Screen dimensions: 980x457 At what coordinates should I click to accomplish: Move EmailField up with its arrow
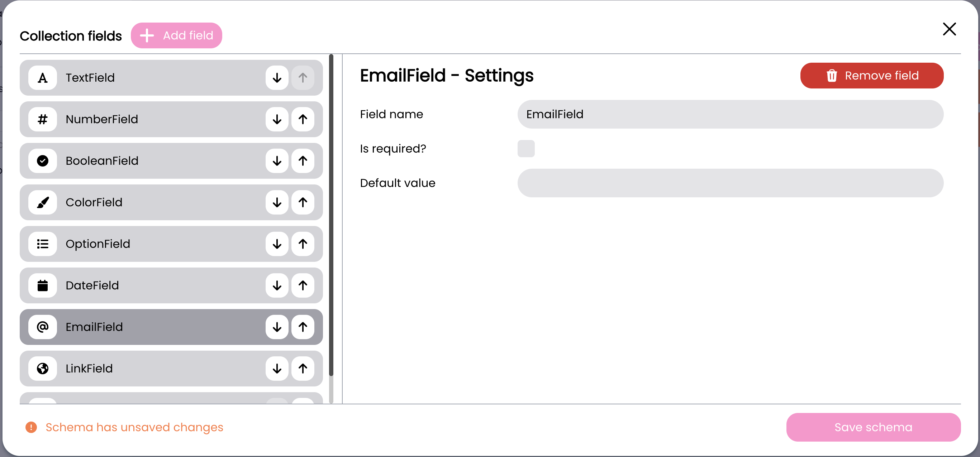pyautogui.click(x=303, y=327)
